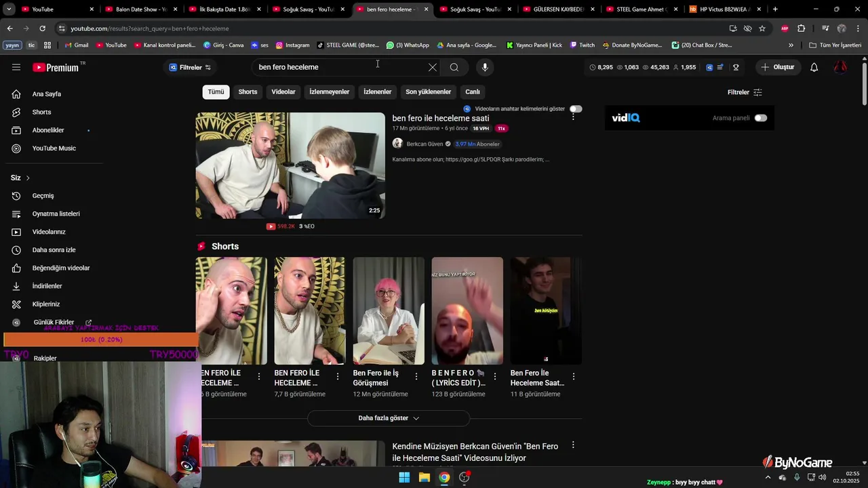
Task: Open a new browser tab with the plus button
Action: (x=775, y=9)
